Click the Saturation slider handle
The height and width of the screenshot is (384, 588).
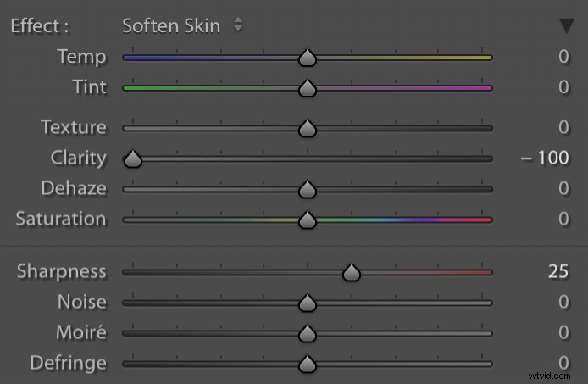[308, 220]
